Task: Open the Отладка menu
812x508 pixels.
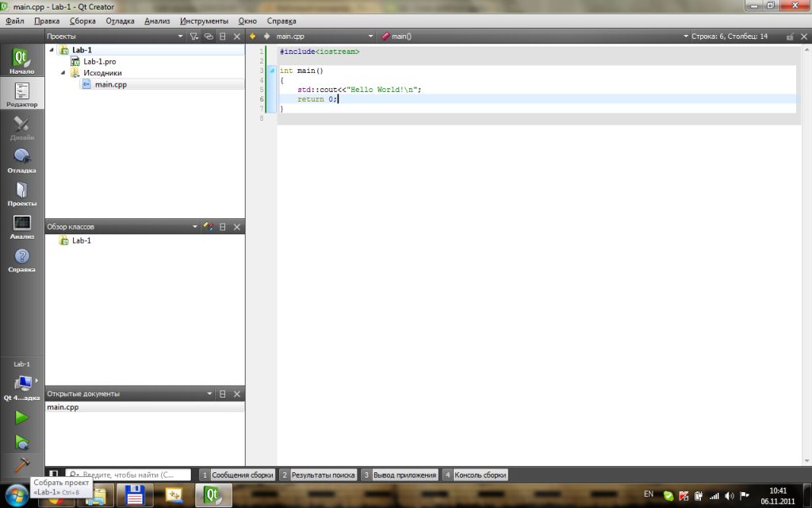Action: pyautogui.click(x=120, y=21)
